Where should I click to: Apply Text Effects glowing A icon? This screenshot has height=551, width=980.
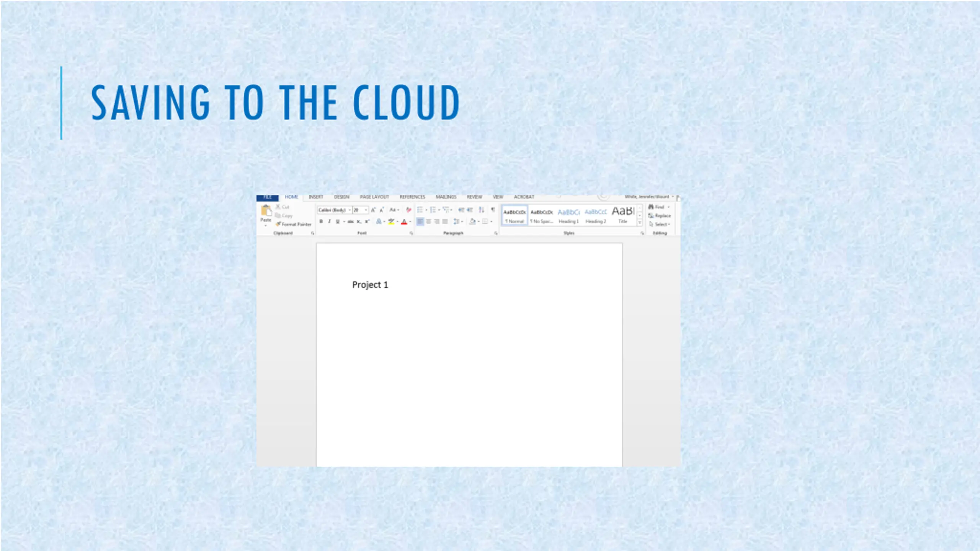379,222
